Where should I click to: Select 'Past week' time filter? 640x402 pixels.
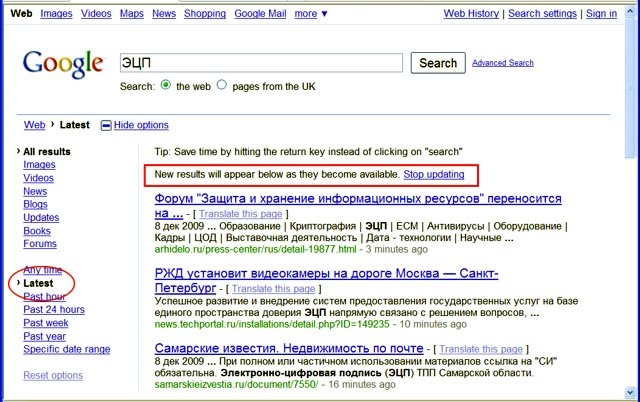pos(46,323)
